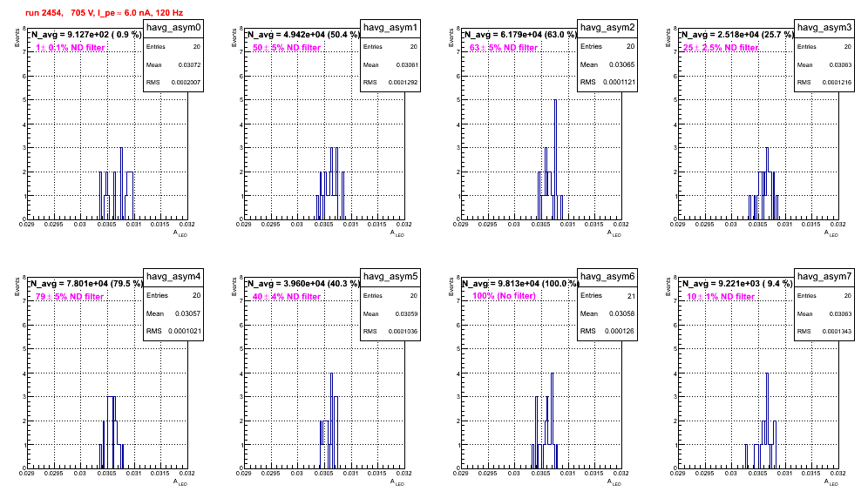Click RMS 0.0002007 in havg_asym0 stats
The height and width of the screenshot is (498, 868).
pyautogui.click(x=173, y=83)
